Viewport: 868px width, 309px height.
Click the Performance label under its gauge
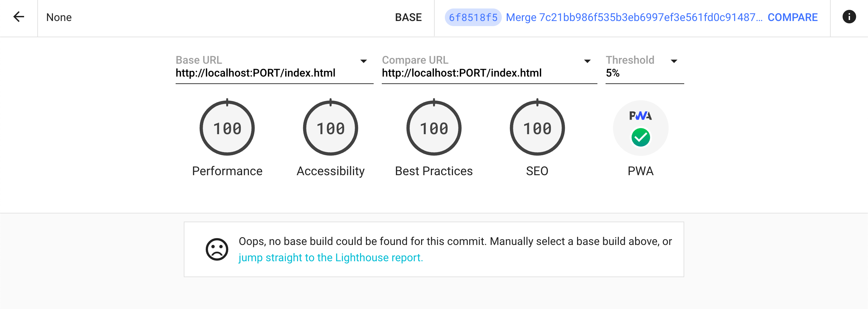(227, 171)
